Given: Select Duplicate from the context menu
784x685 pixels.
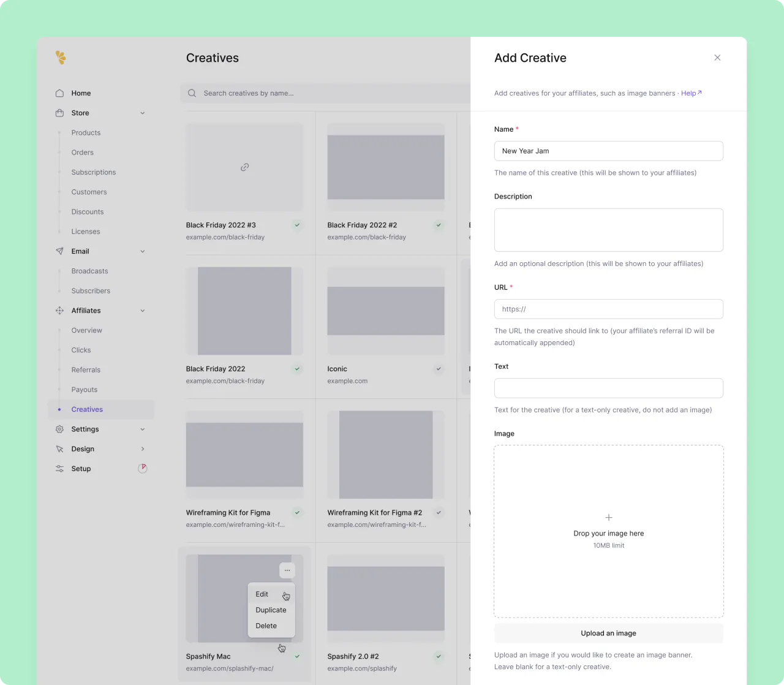Looking at the screenshot, I should [x=271, y=610].
